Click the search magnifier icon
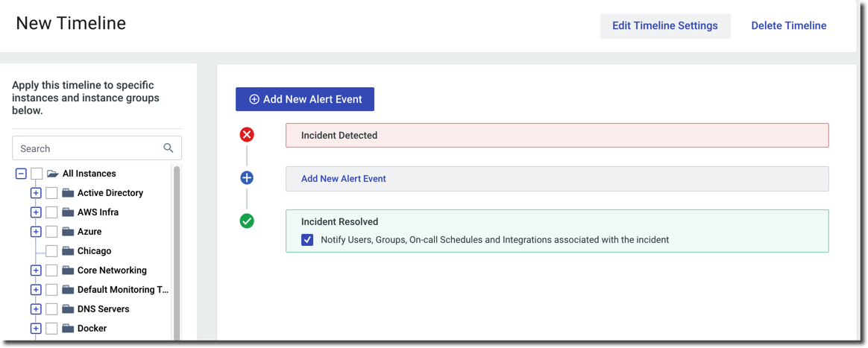The height and width of the screenshot is (348, 868). click(x=169, y=148)
